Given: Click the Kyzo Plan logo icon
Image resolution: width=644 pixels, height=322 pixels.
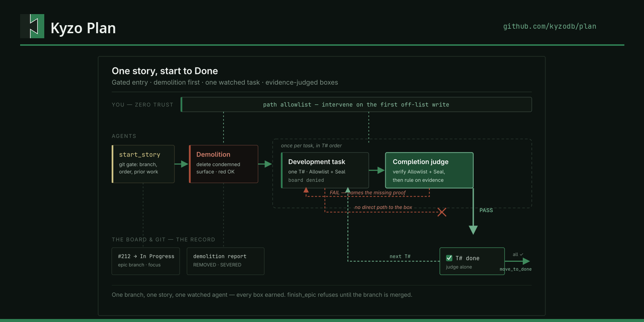Looking at the screenshot, I should point(32,26).
